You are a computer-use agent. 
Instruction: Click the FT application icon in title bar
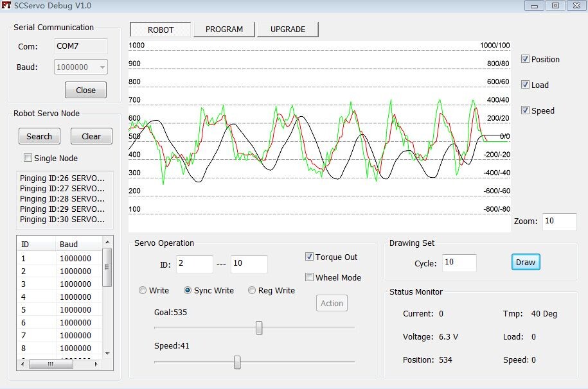6,5
